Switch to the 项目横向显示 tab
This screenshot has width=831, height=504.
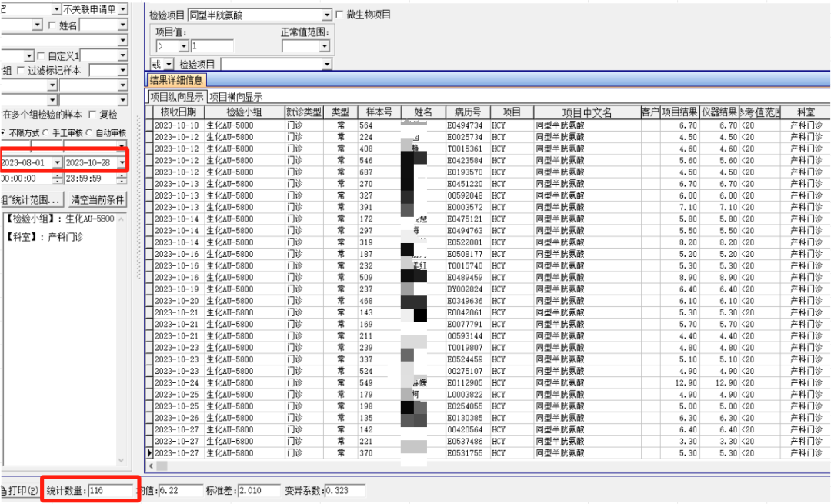point(236,96)
